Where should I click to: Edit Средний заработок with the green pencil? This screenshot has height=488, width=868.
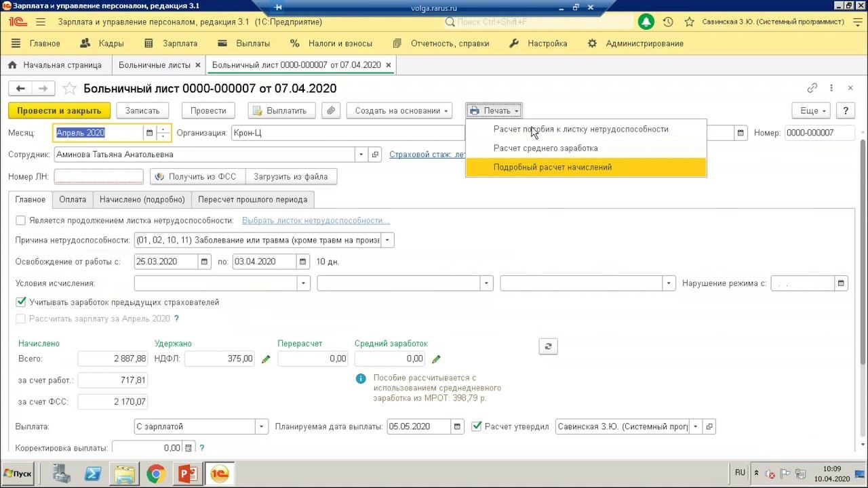click(x=436, y=359)
